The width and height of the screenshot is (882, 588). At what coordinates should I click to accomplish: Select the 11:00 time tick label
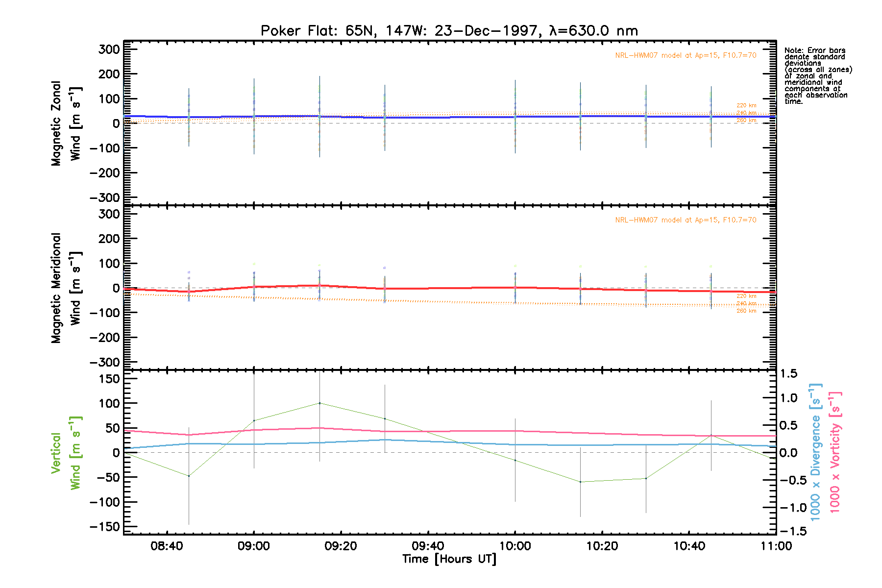coord(776,546)
